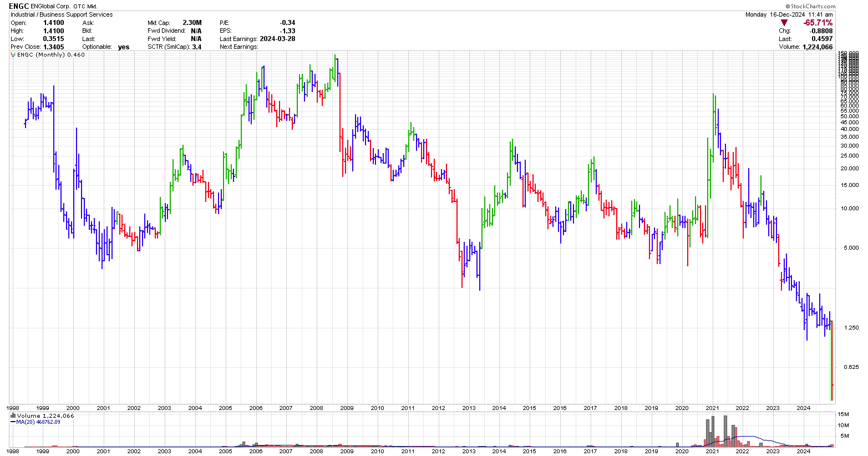
Task: Click 1998 below the volume panel
Action: pos(13,452)
